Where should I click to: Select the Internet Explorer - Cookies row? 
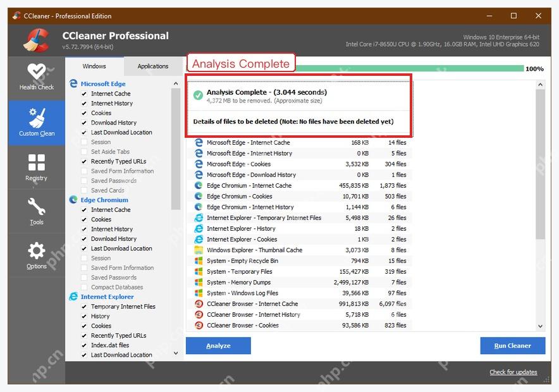pos(300,239)
